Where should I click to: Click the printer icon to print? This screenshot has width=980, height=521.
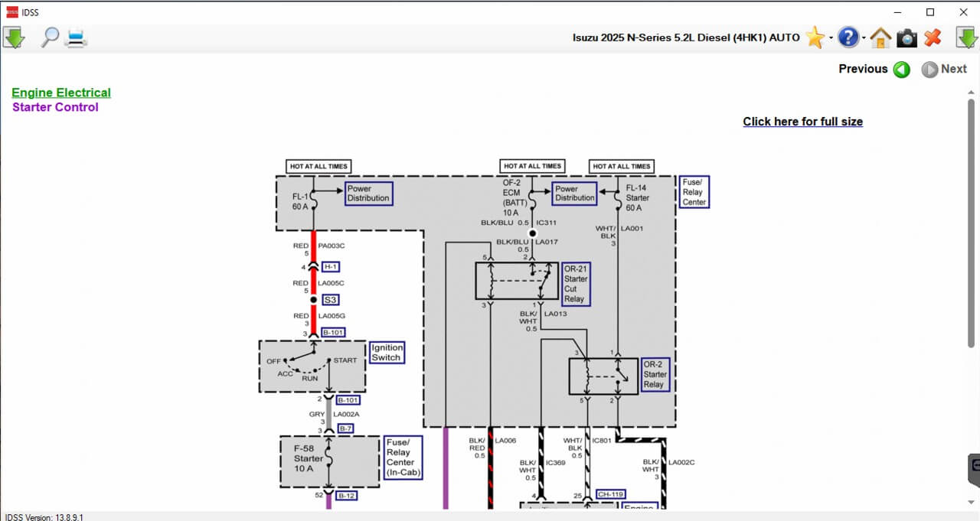point(77,37)
